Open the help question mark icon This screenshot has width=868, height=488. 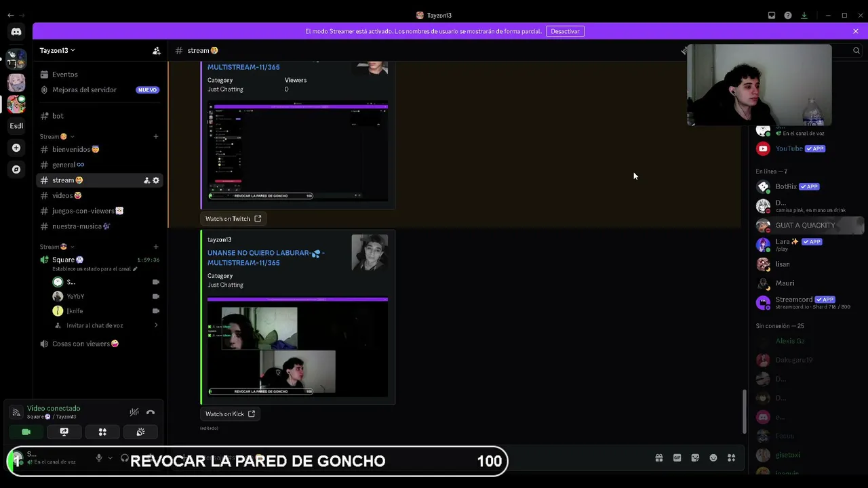tap(788, 16)
